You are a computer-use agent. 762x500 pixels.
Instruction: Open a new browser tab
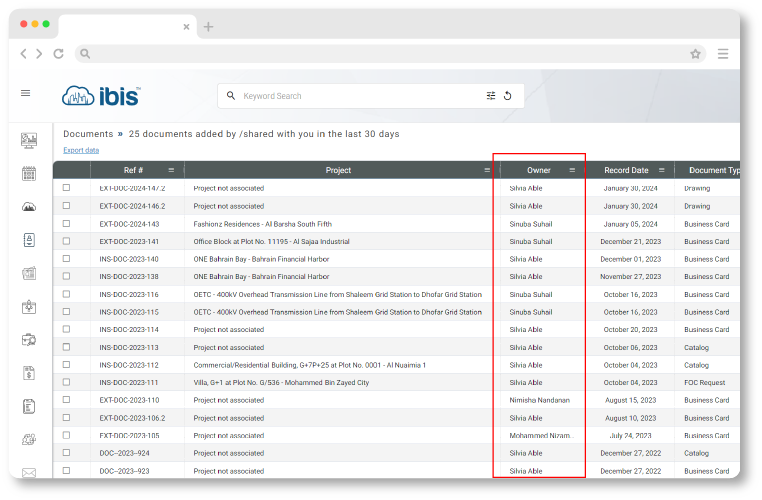pos(209,27)
